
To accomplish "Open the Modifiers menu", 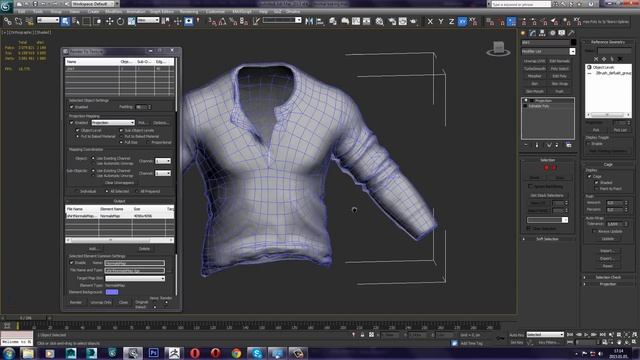I will (113, 11).
